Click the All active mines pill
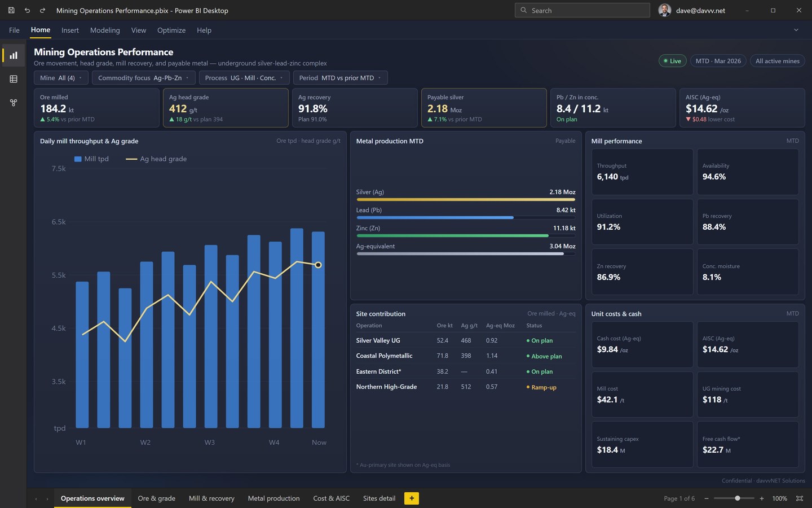 click(777, 61)
